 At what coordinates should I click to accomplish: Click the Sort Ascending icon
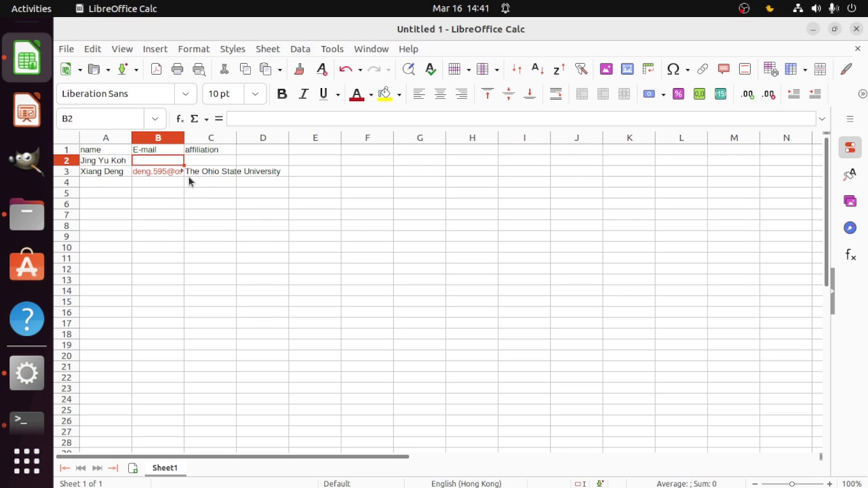point(538,69)
